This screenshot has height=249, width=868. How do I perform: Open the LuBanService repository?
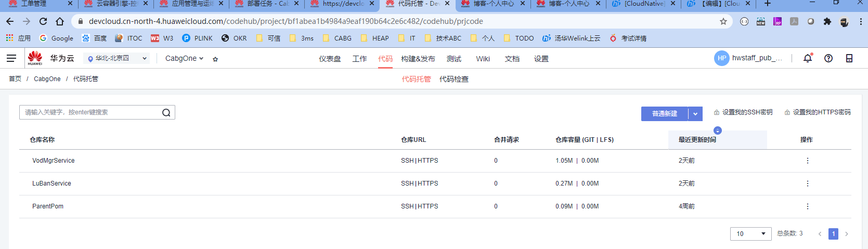click(x=51, y=184)
